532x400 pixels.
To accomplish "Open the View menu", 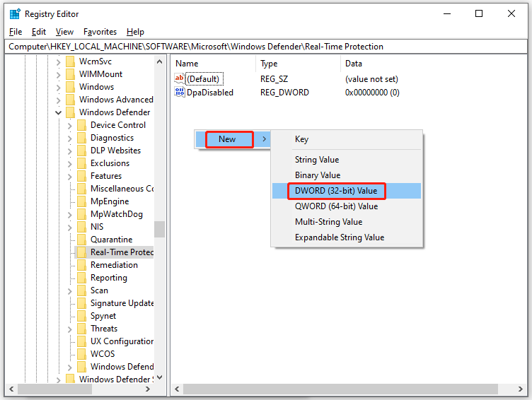I will pyautogui.click(x=64, y=32).
